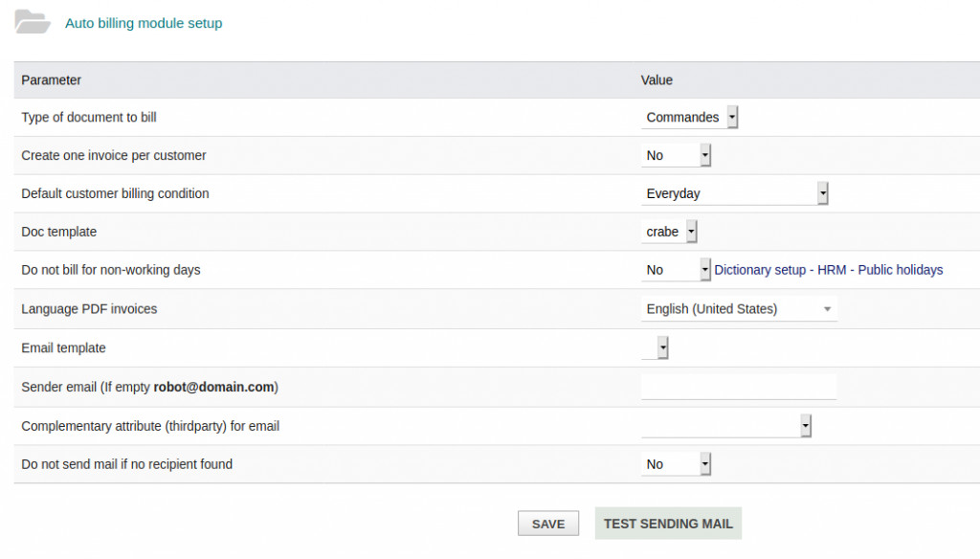This screenshot has height=559, width=980.
Task: Open the Complementary attribute (thirdparty) dropdown
Action: (726, 426)
